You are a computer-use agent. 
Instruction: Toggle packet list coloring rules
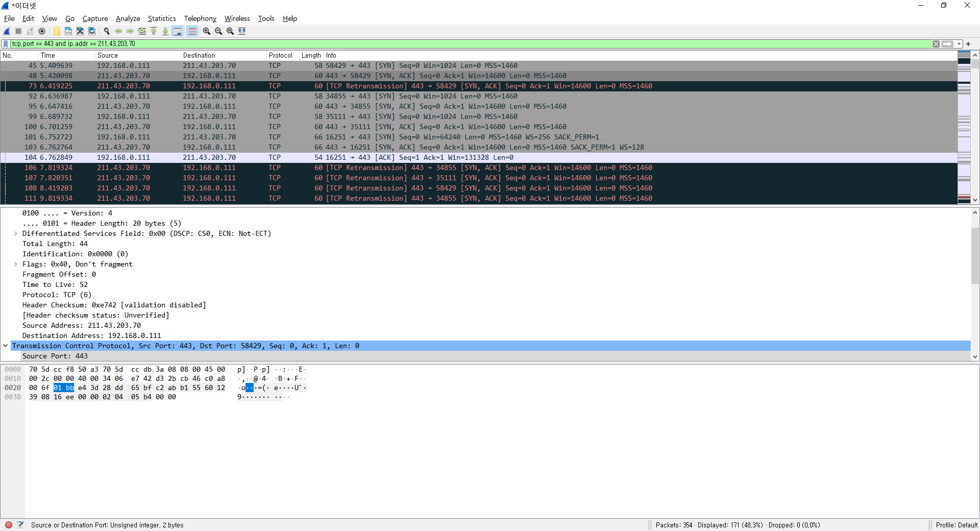pos(192,31)
